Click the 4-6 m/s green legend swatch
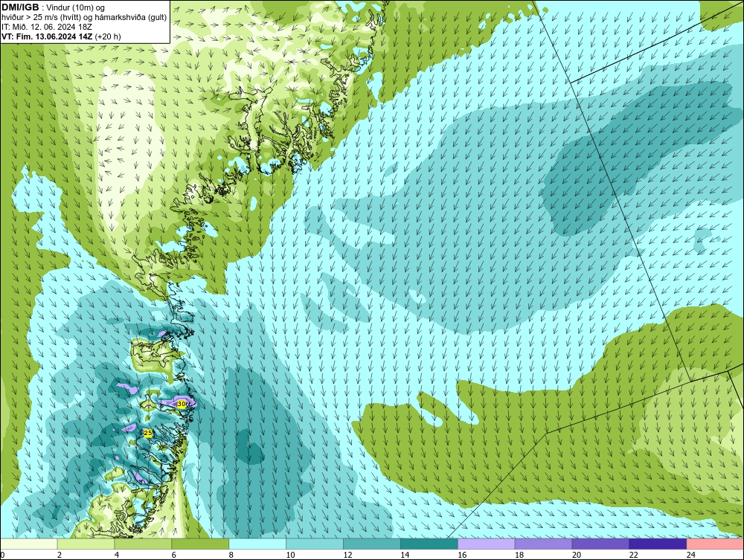Image resolution: width=744 pixels, height=560 pixels. tap(143, 544)
